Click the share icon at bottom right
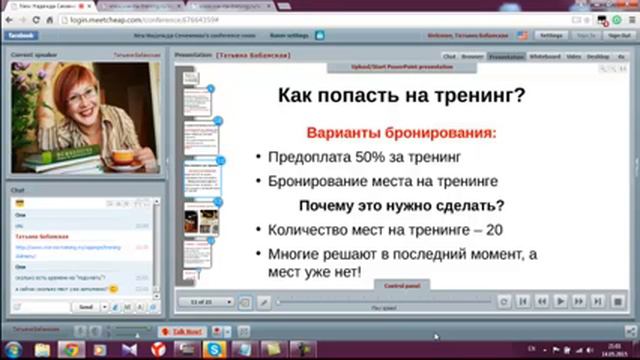 point(631,331)
